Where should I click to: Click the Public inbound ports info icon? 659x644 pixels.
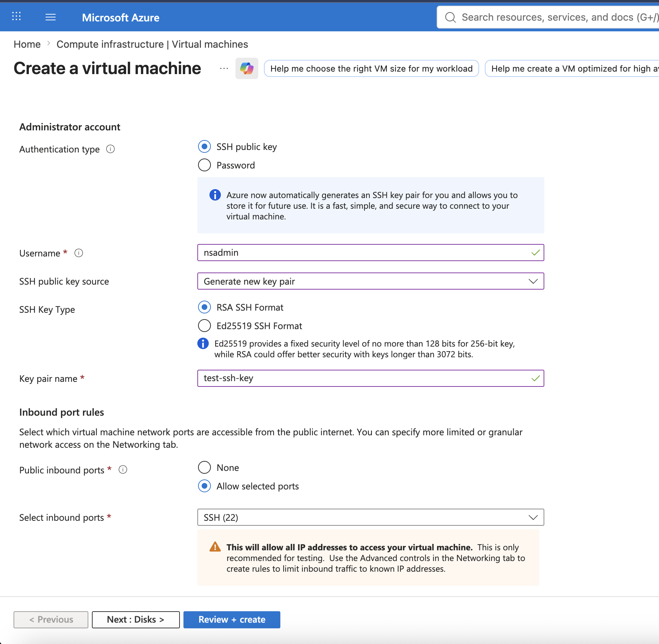[x=123, y=469]
